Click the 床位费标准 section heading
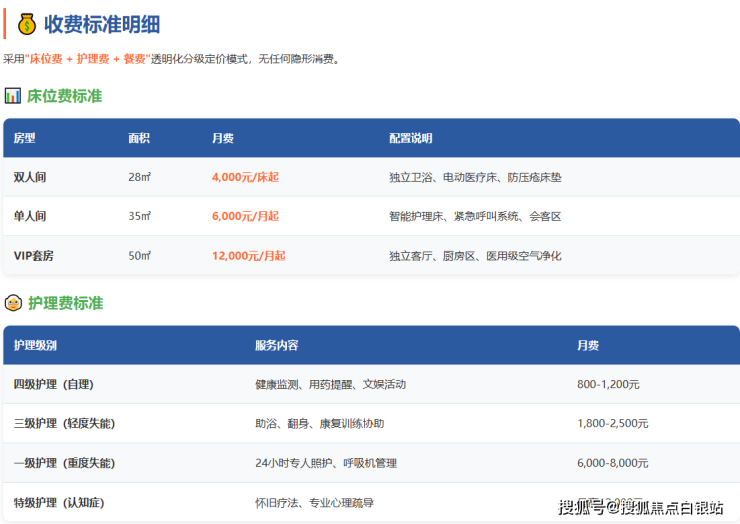 click(x=64, y=96)
